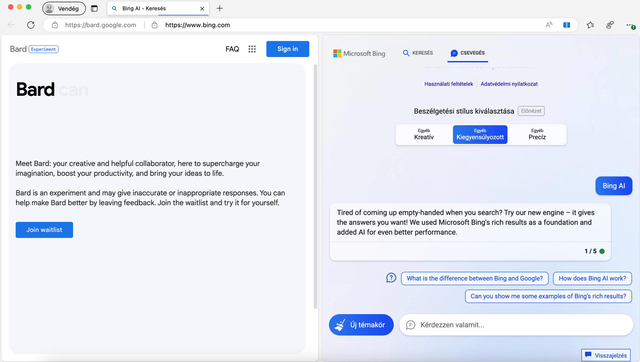
Task: Switch to the CSEVEGÉS tab
Action: point(467,53)
